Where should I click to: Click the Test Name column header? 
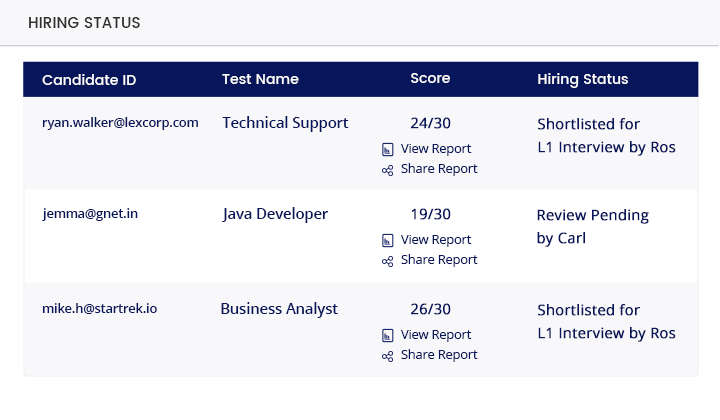(260, 79)
